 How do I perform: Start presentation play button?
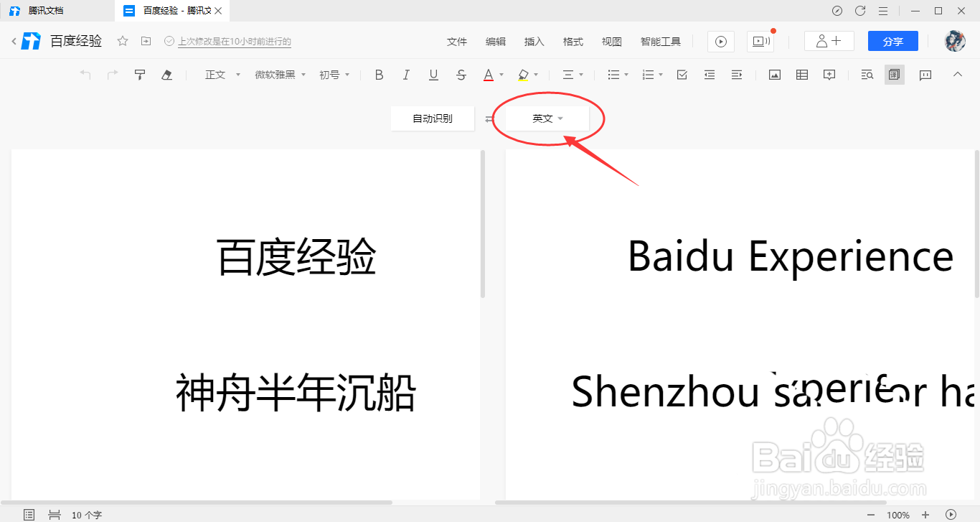[x=721, y=42]
